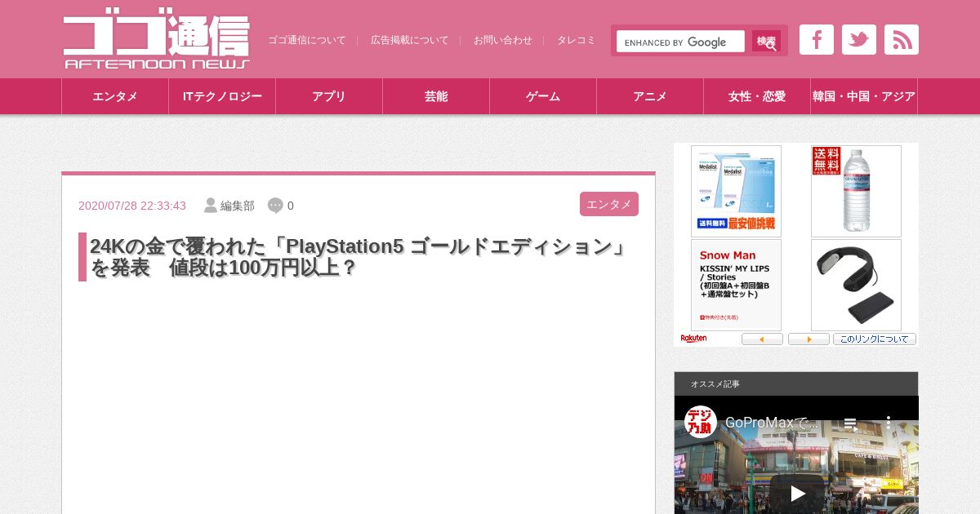This screenshot has width=980, height=514.
Task: Click the エンタメ category tag on article
Action: coord(609,204)
